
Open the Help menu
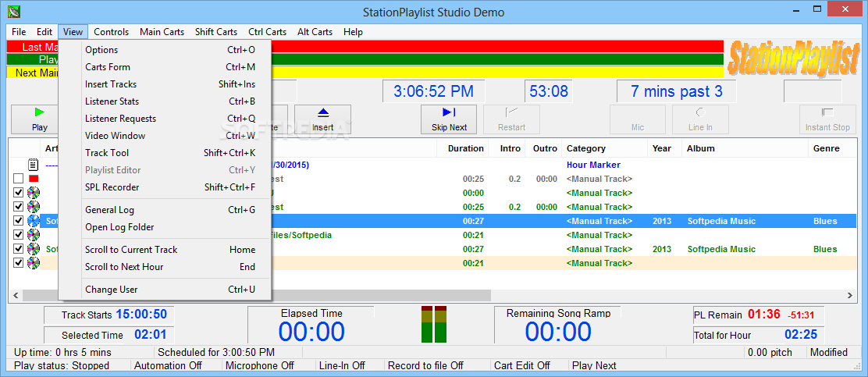point(353,31)
